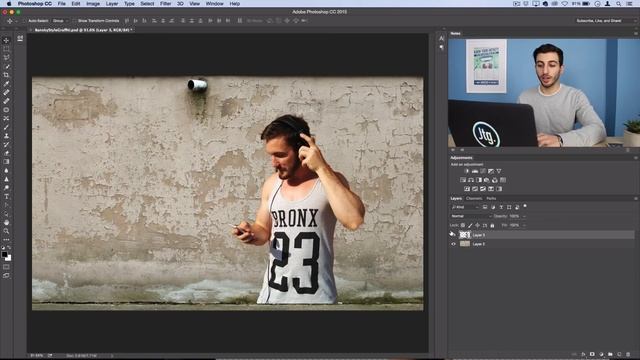Image resolution: width=640 pixels, height=360 pixels.
Task: Select the Clone Stamp tool
Action: pos(6,136)
